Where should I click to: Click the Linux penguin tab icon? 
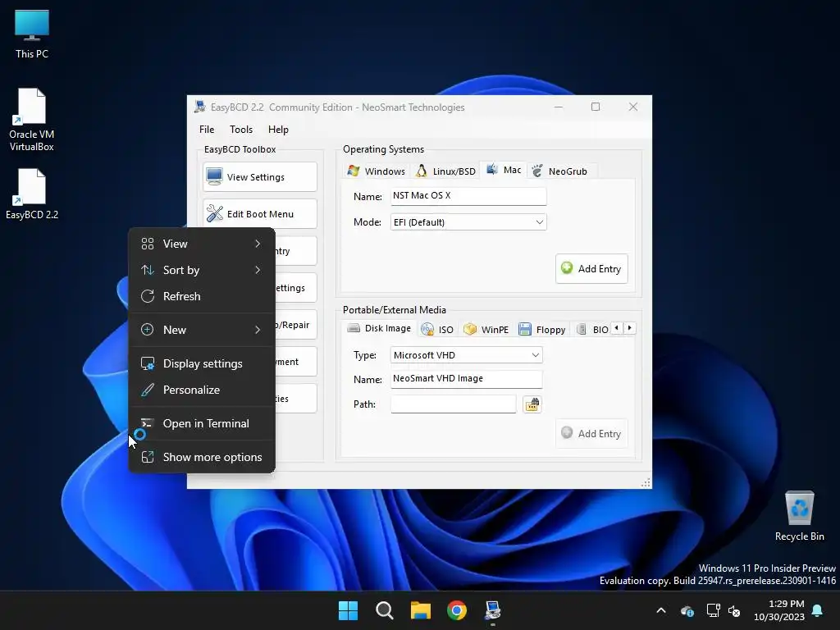(422, 171)
